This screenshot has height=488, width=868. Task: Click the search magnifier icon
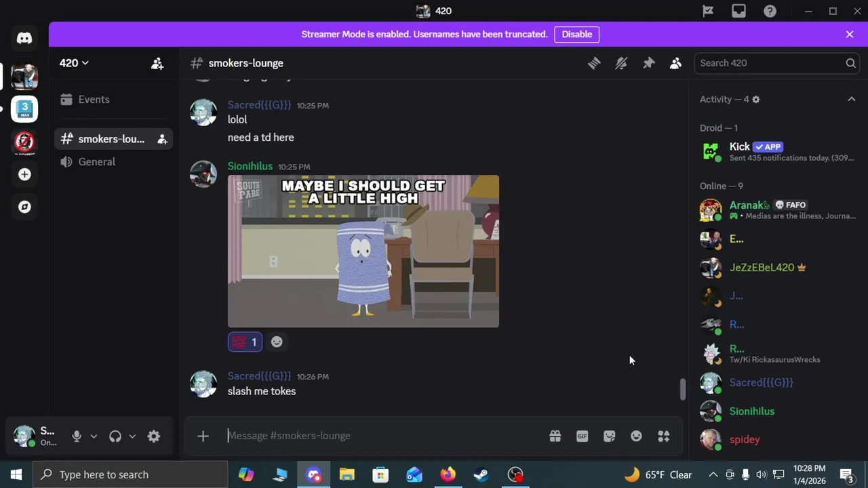(x=850, y=63)
